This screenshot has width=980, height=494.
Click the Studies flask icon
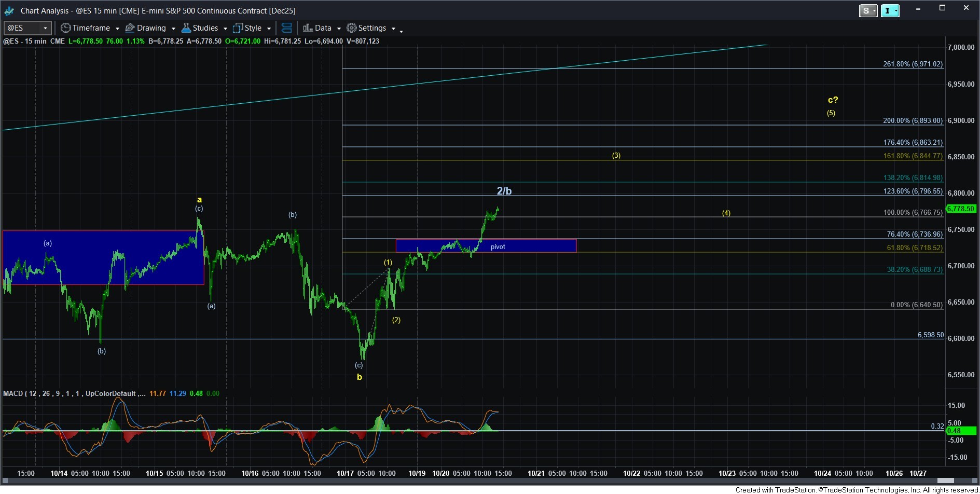coord(186,28)
